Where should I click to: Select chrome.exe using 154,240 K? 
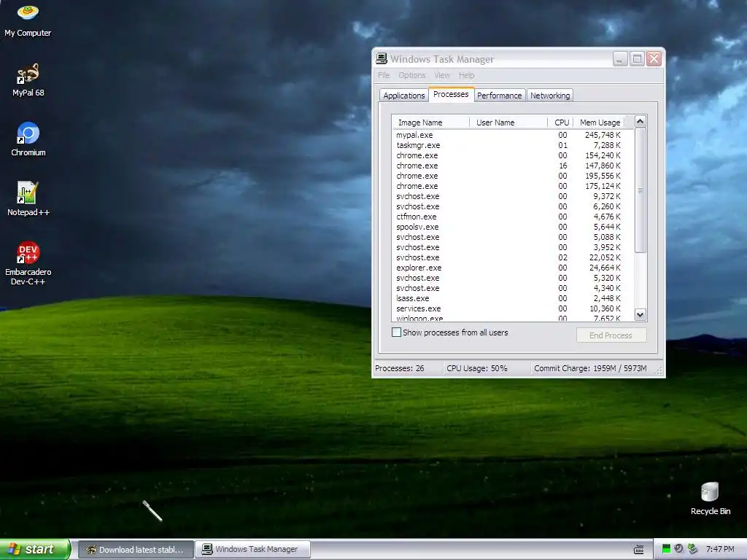point(513,155)
